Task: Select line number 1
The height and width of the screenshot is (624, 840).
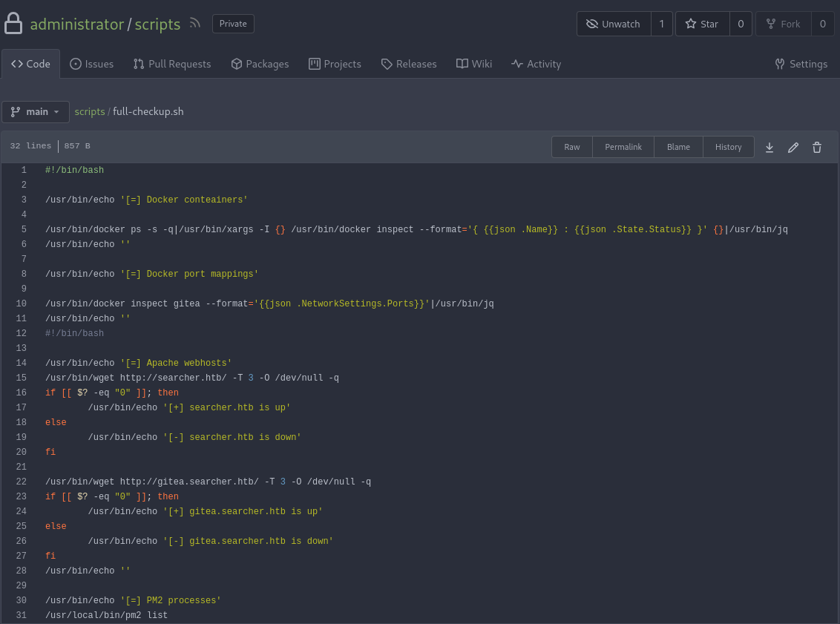Action: (x=24, y=170)
